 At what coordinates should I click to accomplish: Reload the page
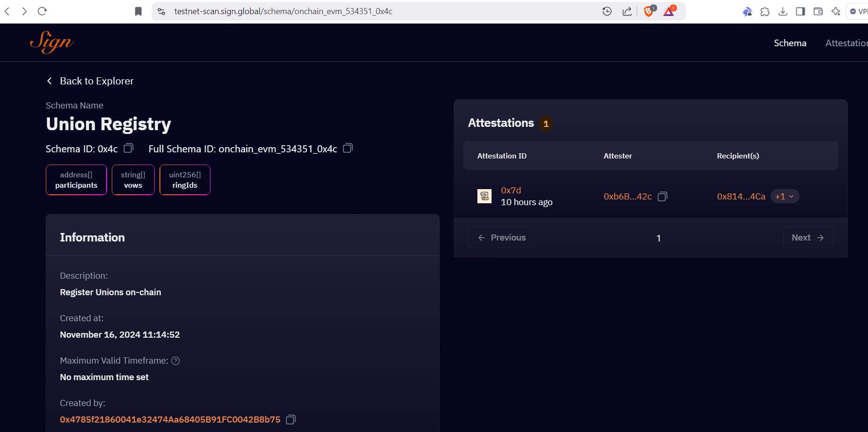tap(42, 11)
